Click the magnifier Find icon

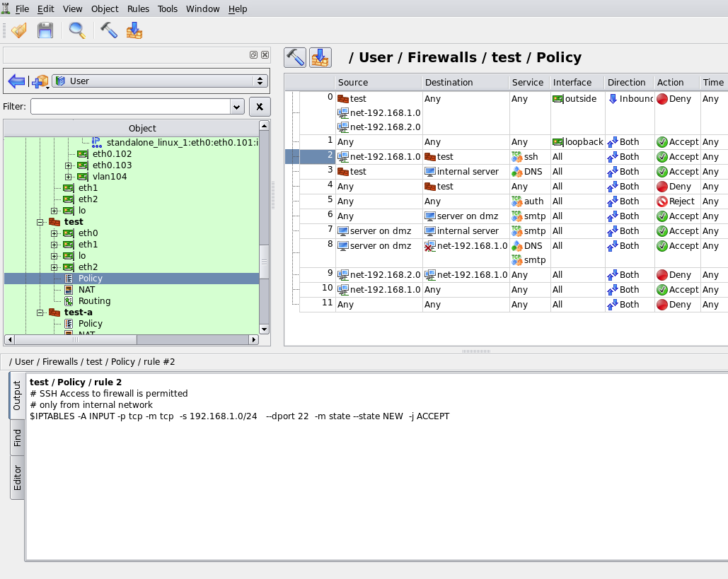77,30
